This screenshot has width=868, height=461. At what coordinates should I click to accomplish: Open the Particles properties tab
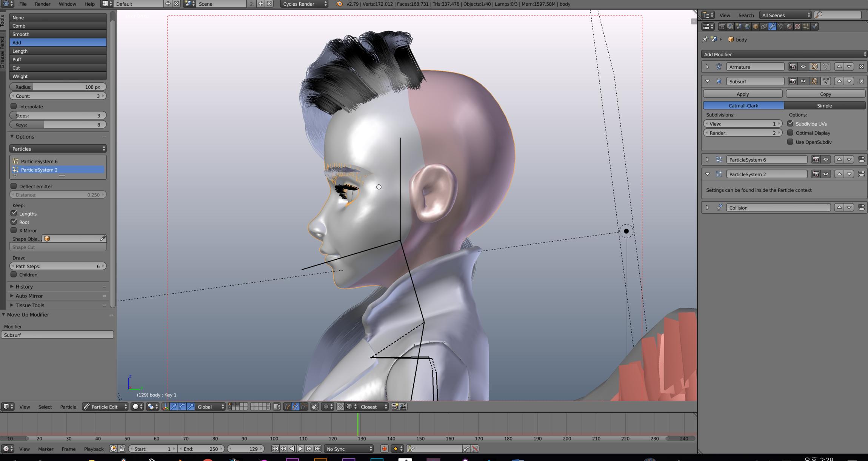point(806,26)
